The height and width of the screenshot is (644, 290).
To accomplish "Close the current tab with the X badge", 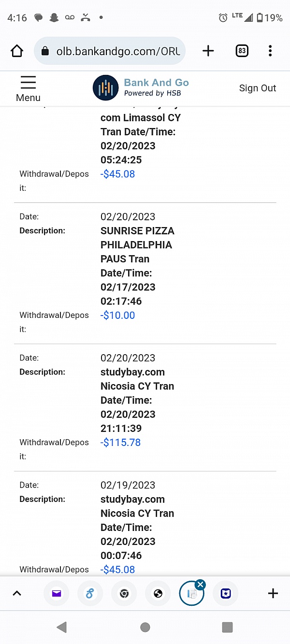I will pyautogui.click(x=201, y=585).
